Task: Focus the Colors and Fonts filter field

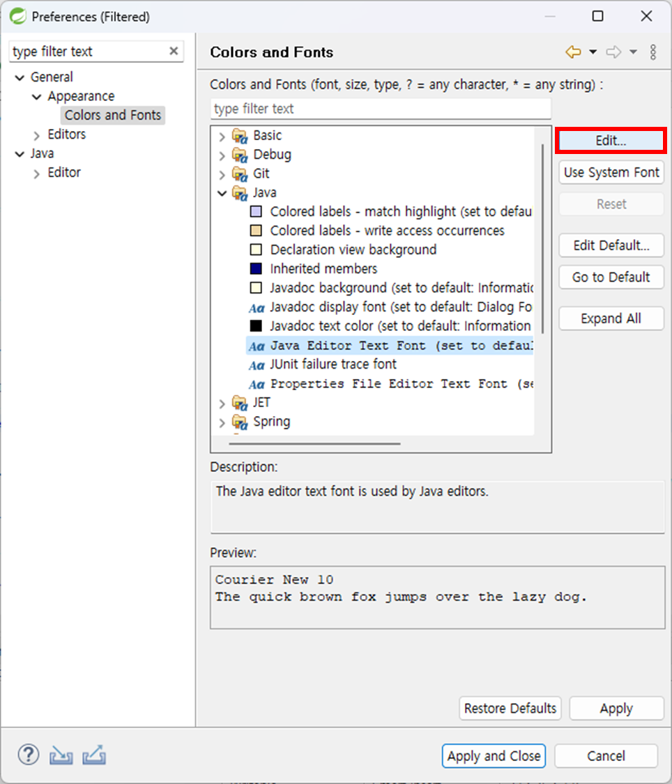Action: 381,109
